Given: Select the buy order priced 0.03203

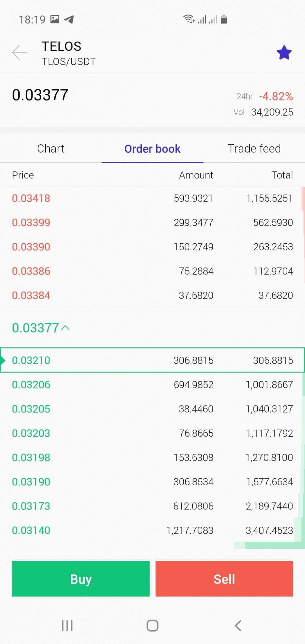Looking at the screenshot, I should pyautogui.click(x=152, y=433).
